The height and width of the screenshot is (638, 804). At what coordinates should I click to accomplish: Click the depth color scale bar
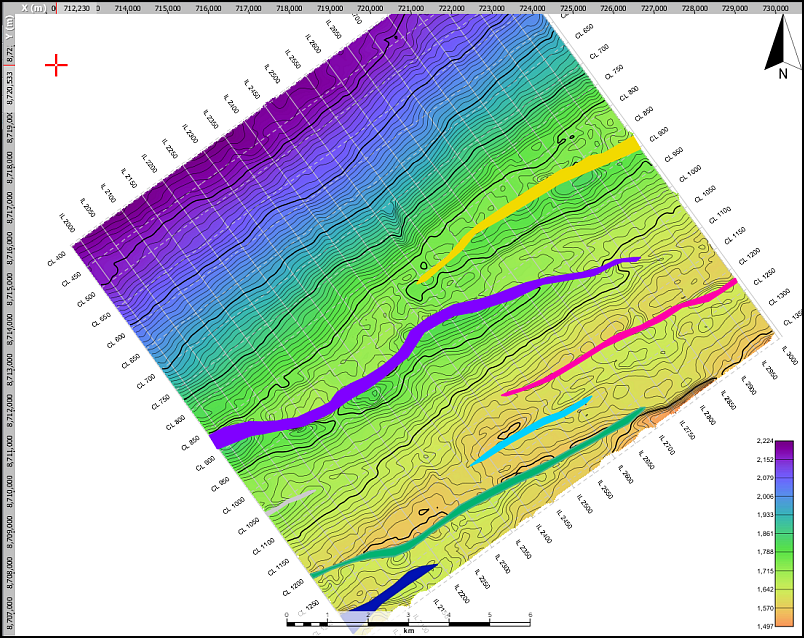pos(784,533)
